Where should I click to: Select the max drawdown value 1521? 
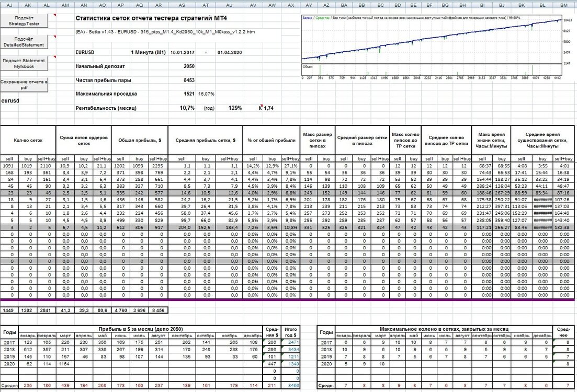coord(189,94)
